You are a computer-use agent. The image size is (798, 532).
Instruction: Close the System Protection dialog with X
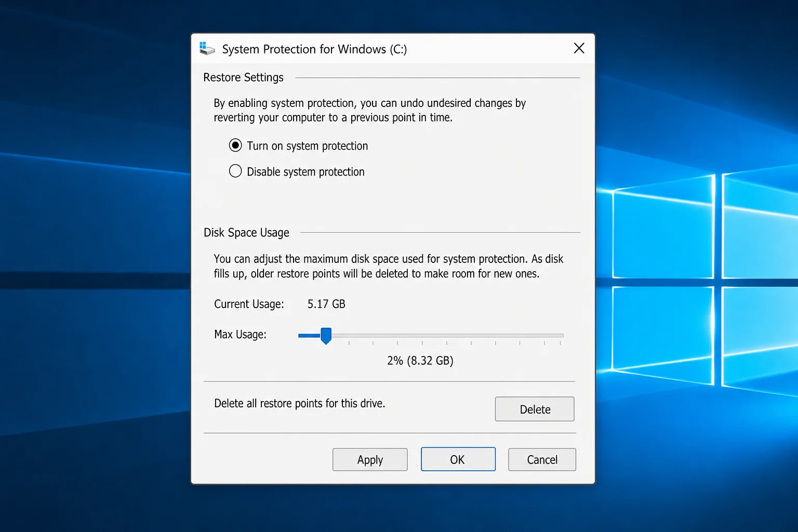(x=579, y=48)
